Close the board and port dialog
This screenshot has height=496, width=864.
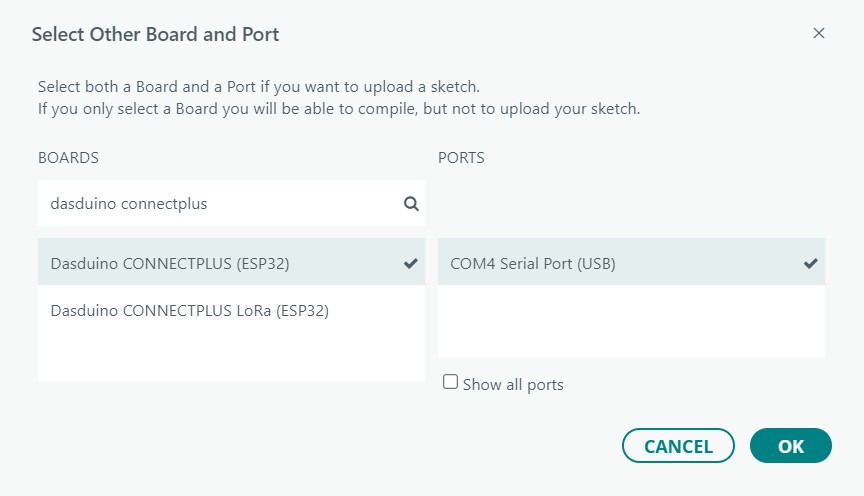[x=818, y=33]
